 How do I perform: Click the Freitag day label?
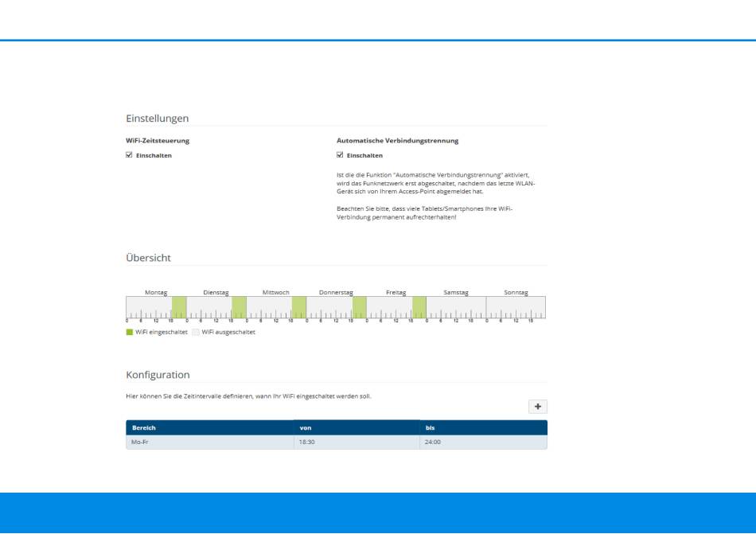coord(396,293)
